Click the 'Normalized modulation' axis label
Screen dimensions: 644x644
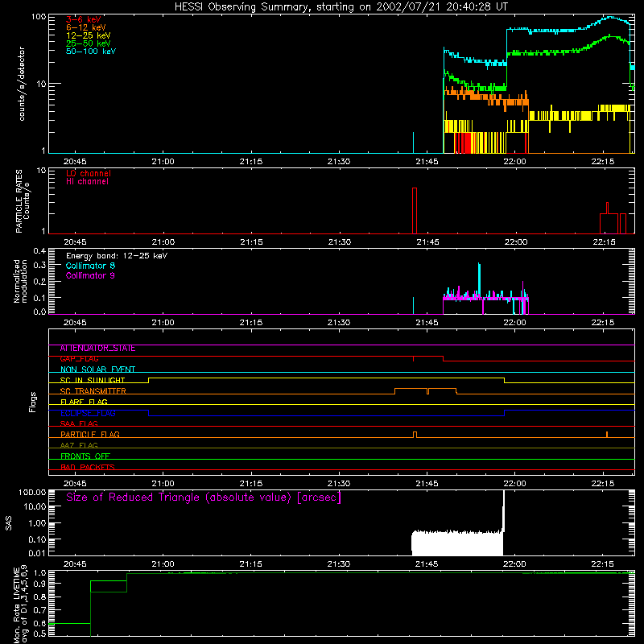[21, 281]
